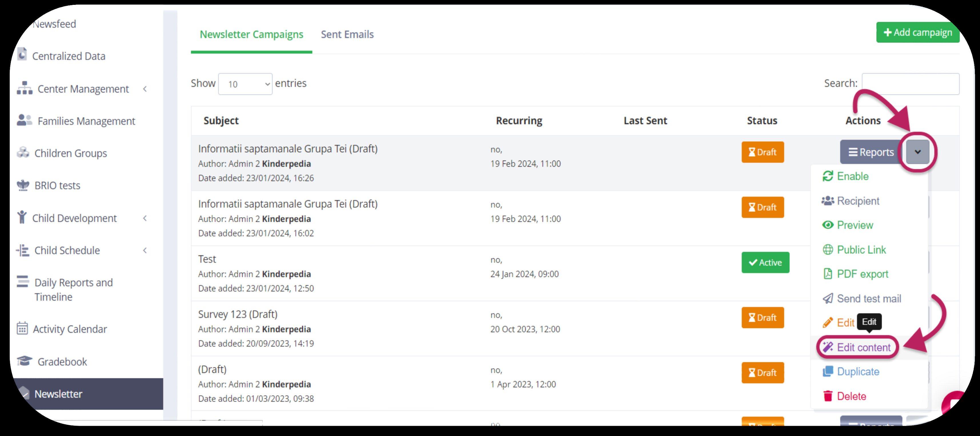Choose Edit content from the menu
Screen dimensions: 980x436
click(863, 347)
